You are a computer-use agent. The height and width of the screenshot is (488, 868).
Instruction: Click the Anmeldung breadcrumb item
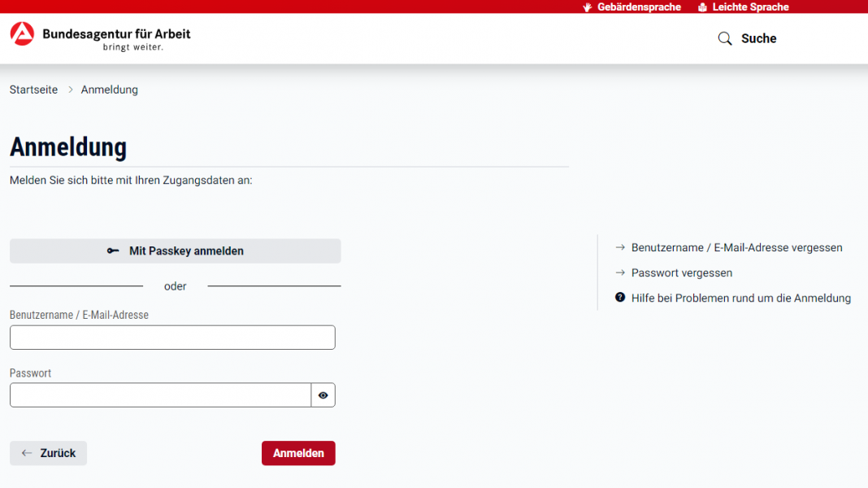pos(109,89)
